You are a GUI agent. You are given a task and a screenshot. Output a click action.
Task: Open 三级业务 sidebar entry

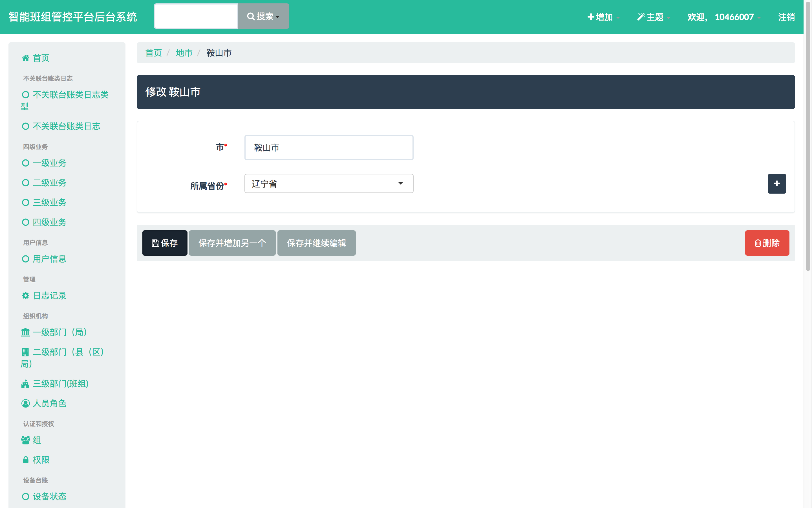click(44, 203)
